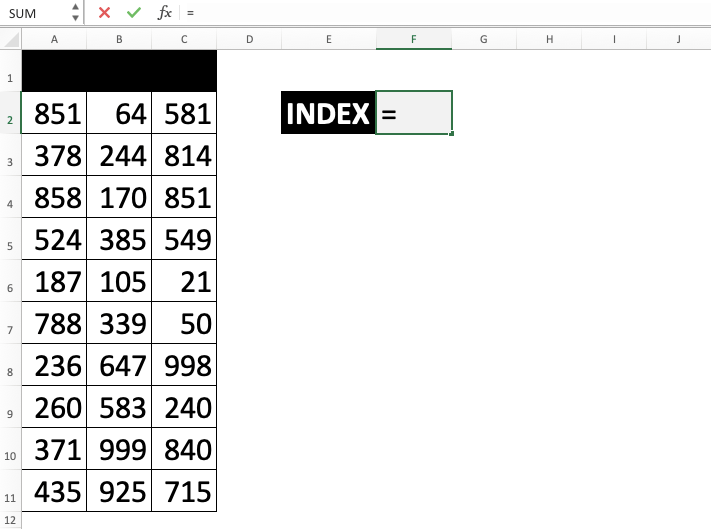This screenshot has height=529, width=711.
Task: Open the Name Box dropdown showing SUM
Action: coord(75,13)
